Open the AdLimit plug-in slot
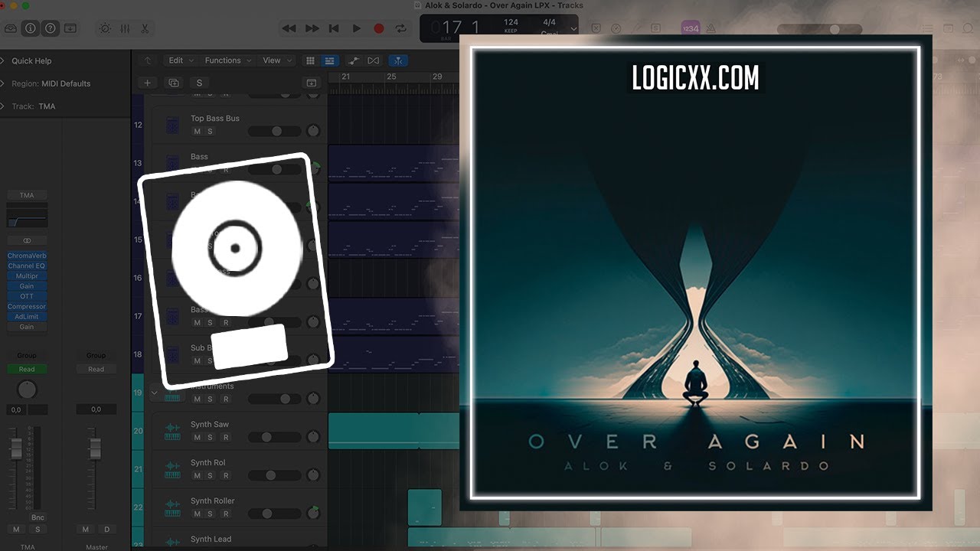 pos(27,316)
